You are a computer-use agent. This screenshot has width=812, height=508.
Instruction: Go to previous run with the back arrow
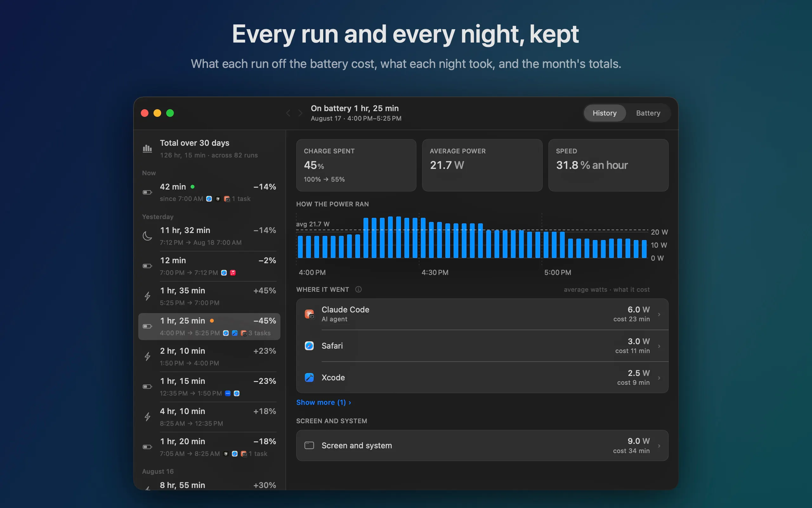pyautogui.click(x=288, y=113)
